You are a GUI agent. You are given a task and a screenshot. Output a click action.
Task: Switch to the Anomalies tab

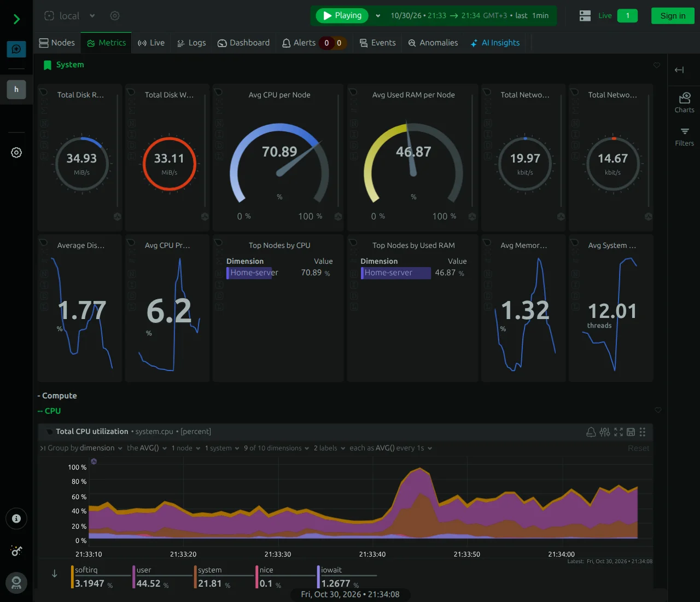(x=433, y=43)
